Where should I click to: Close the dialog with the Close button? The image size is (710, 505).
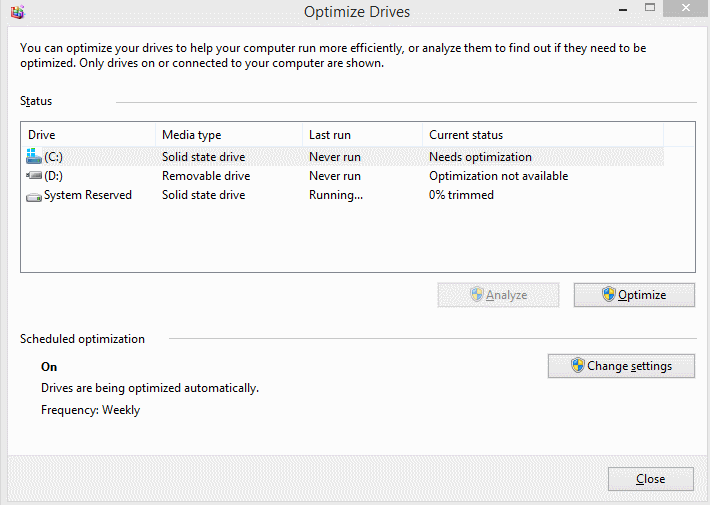[x=651, y=479]
